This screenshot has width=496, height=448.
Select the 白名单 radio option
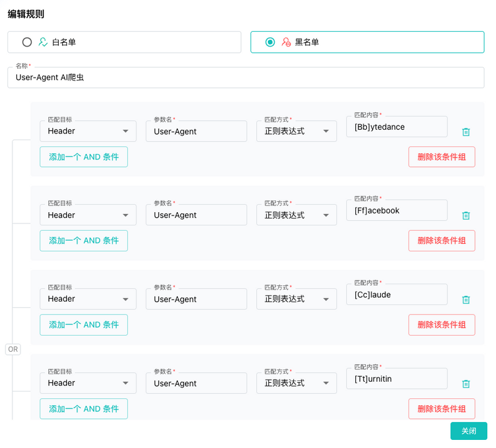click(x=124, y=42)
